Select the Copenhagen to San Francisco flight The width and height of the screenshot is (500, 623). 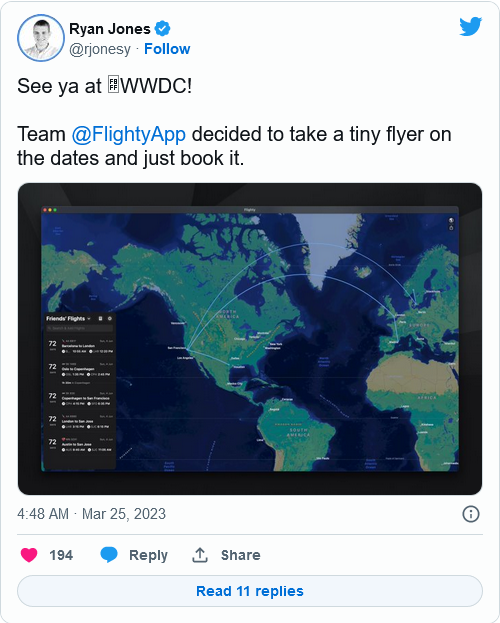click(80, 399)
